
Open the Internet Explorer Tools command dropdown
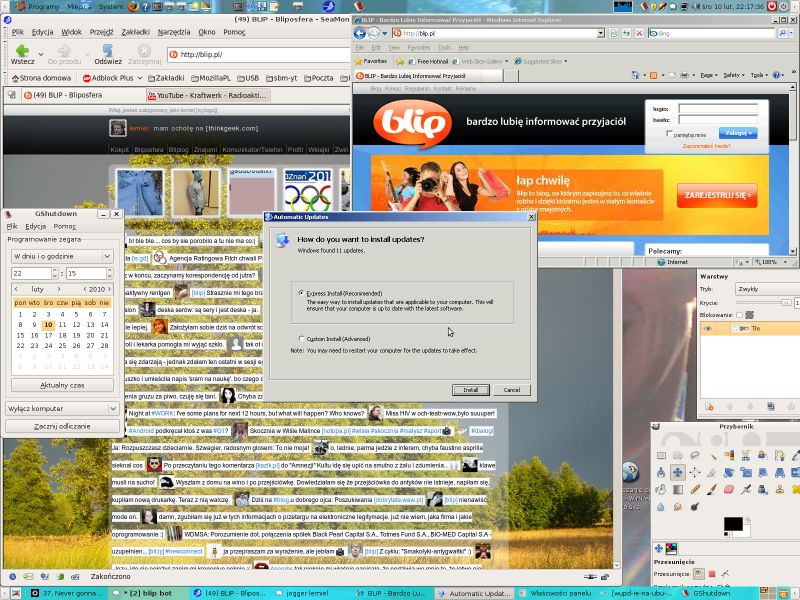coord(759,75)
